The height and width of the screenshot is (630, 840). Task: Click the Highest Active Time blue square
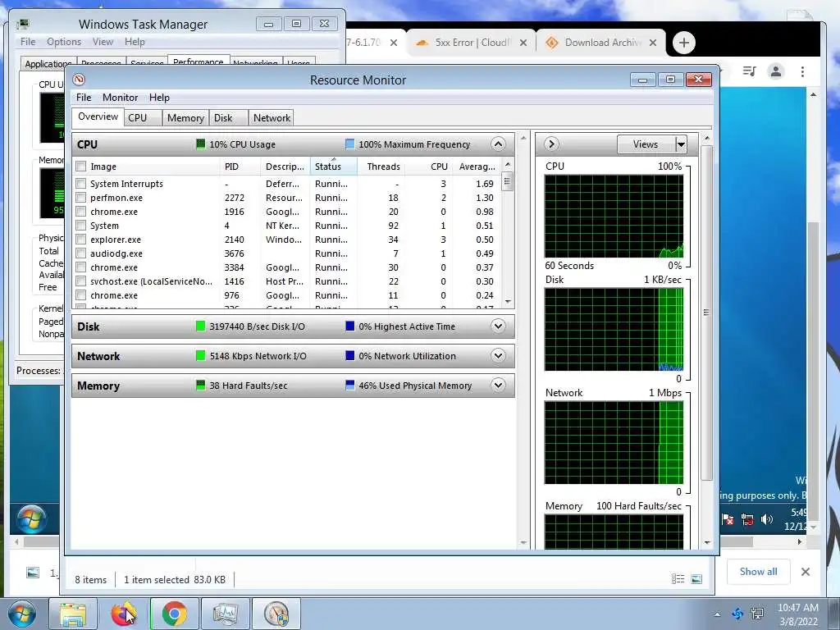[x=349, y=326]
